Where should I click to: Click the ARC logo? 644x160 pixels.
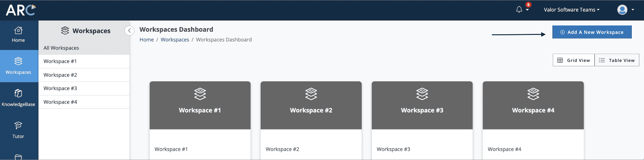[x=21, y=10]
